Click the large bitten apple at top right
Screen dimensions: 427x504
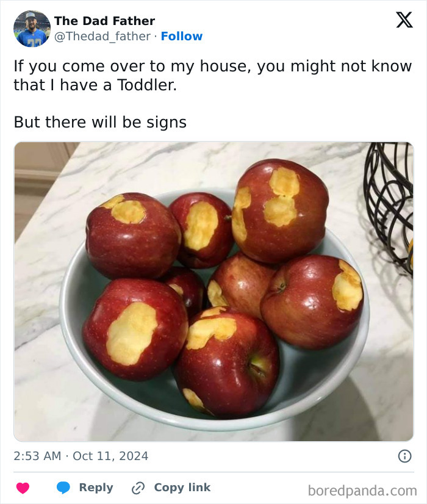click(x=280, y=211)
